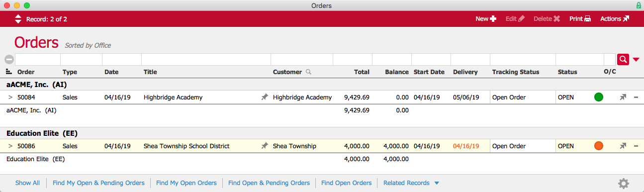Sort by the Type column header
Image resolution: width=644 pixels, height=192 pixels.
70,72
